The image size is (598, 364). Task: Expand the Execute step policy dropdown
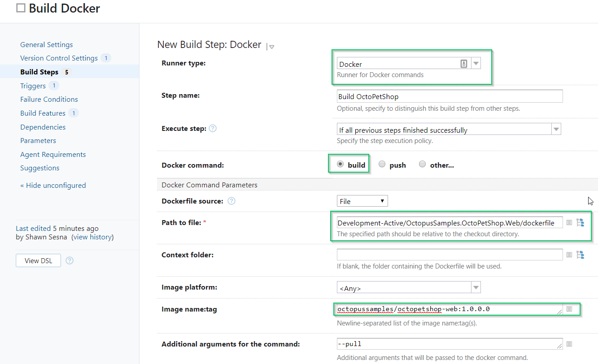[x=556, y=130]
